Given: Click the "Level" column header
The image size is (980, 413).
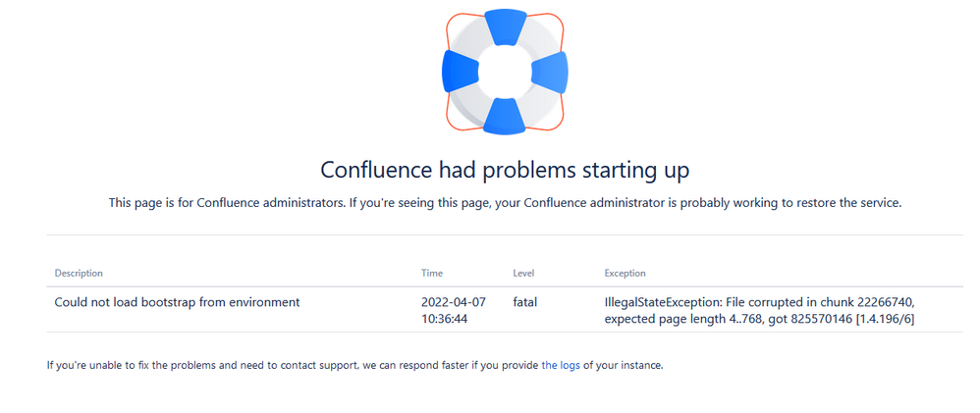Looking at the screenshot, I should point(523,273).
